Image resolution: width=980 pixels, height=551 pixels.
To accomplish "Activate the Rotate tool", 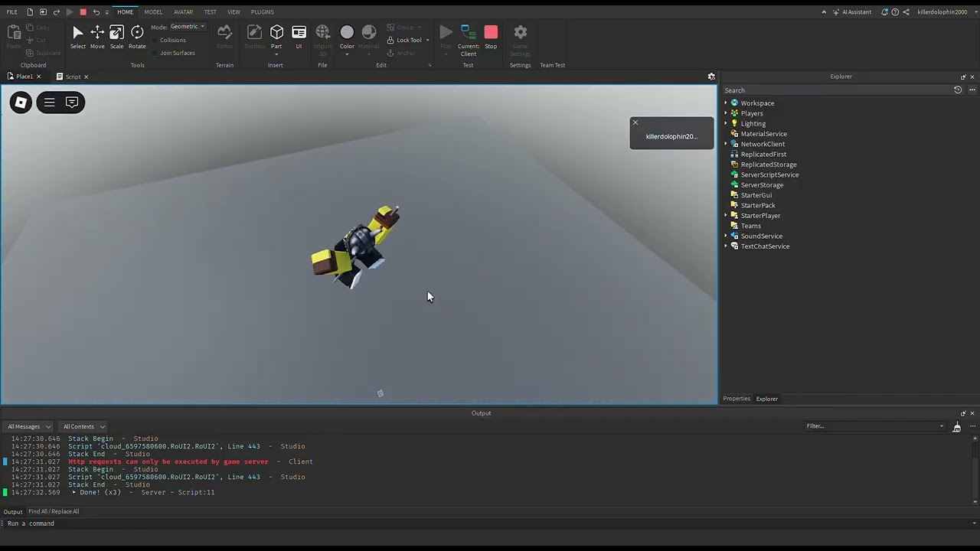I will (x=137, y=36).
